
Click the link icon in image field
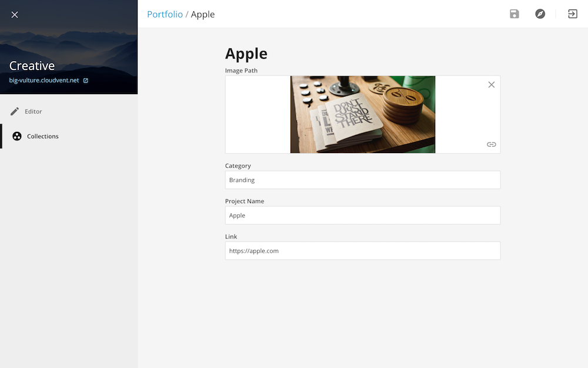[x=491, y=145]
